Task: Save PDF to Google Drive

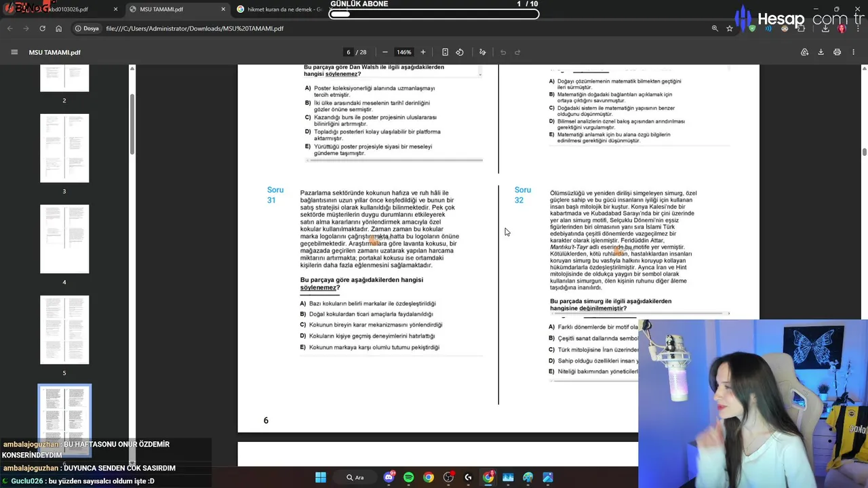Action: pyautogui.click(x=805, y=52)
